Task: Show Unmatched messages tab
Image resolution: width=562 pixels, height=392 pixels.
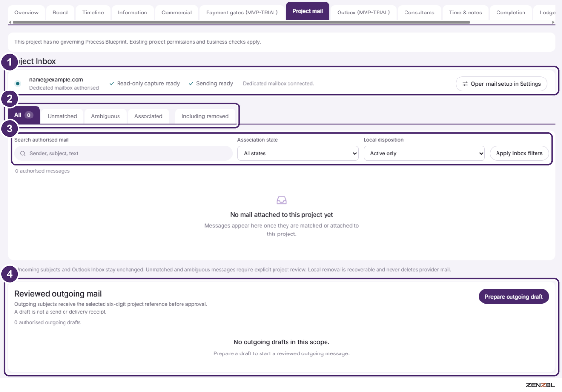Action: tap(62, 116)
